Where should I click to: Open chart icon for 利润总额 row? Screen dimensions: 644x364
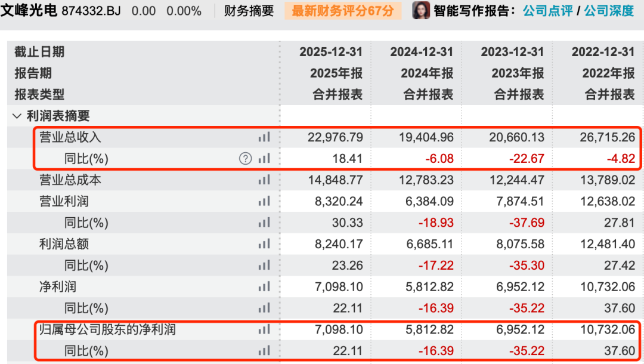[x=264, y=243]
